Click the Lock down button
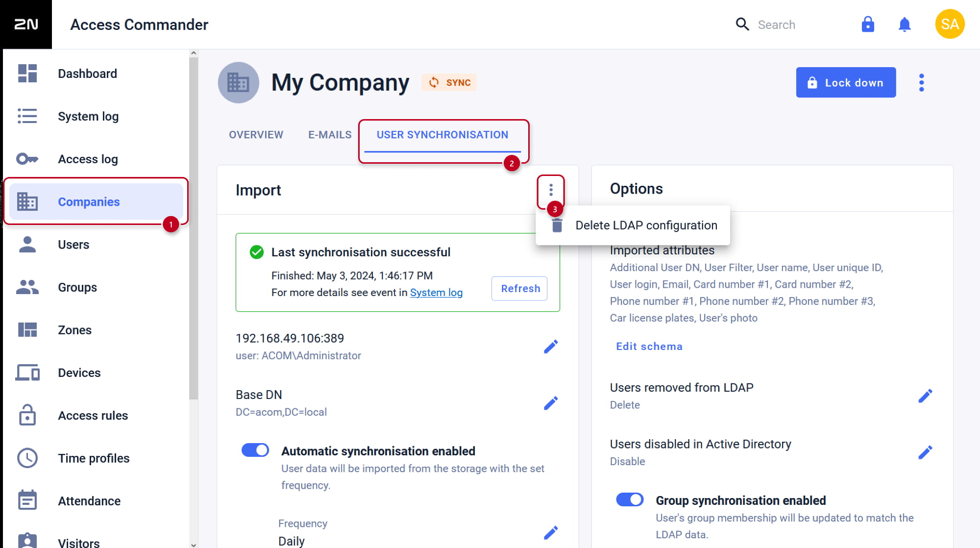980x548 pixels. (846, 82)
